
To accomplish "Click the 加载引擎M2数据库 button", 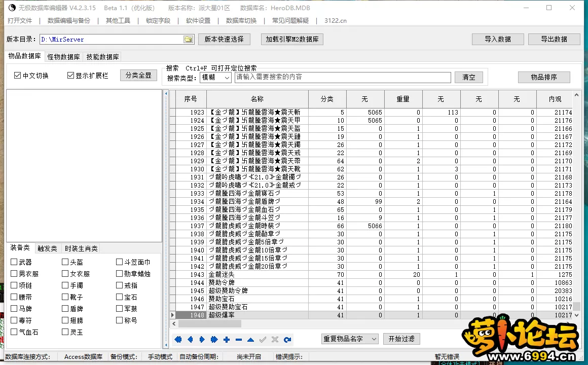I will click(292, 39).
